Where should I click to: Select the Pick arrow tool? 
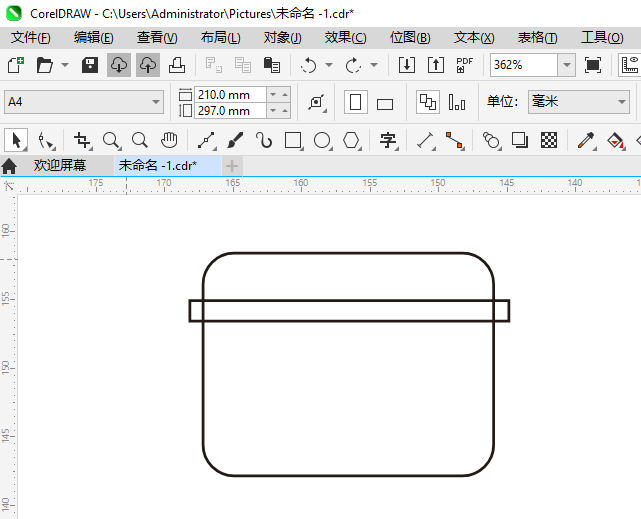(16, 140)
